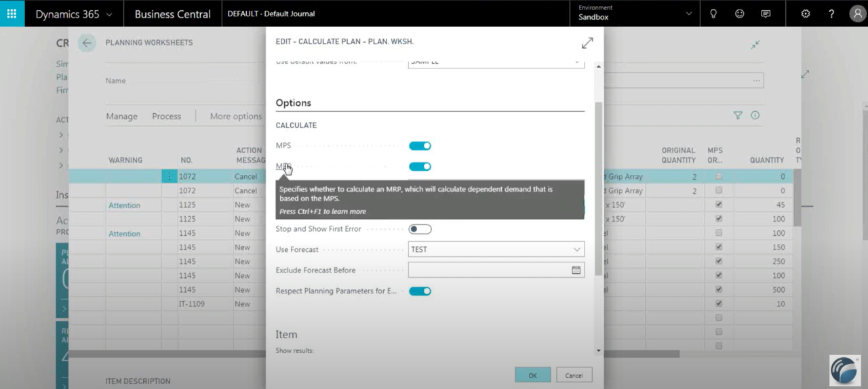Open the help question mark icon
The image size is (868, 389).
pyautogui.click(x=831, y=14)
